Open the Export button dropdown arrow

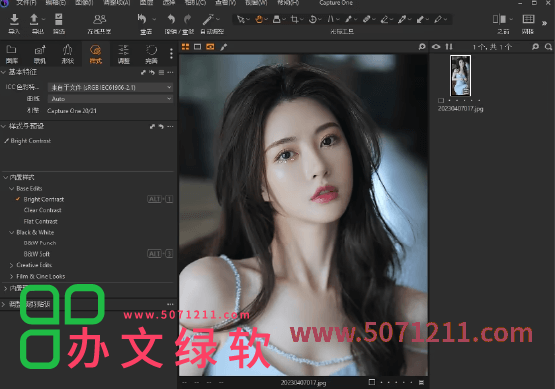(44, 19)
